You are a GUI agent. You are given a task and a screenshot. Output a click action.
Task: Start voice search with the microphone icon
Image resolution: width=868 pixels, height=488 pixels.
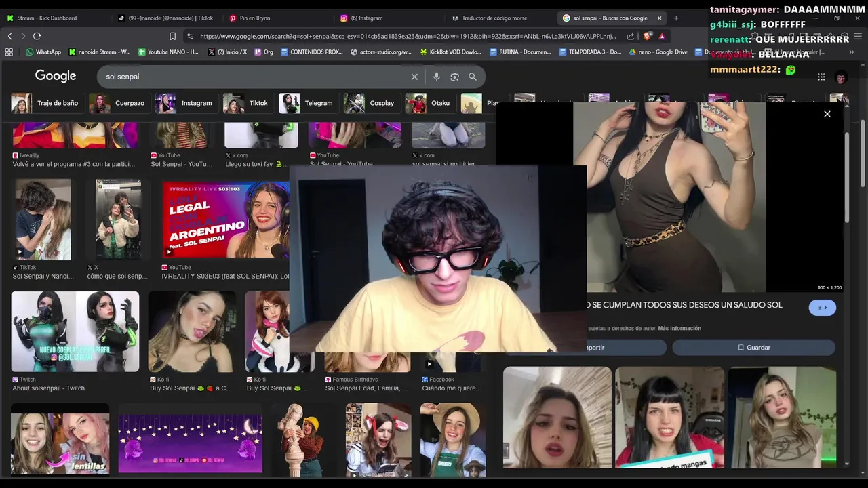click(x=437, y=77)
